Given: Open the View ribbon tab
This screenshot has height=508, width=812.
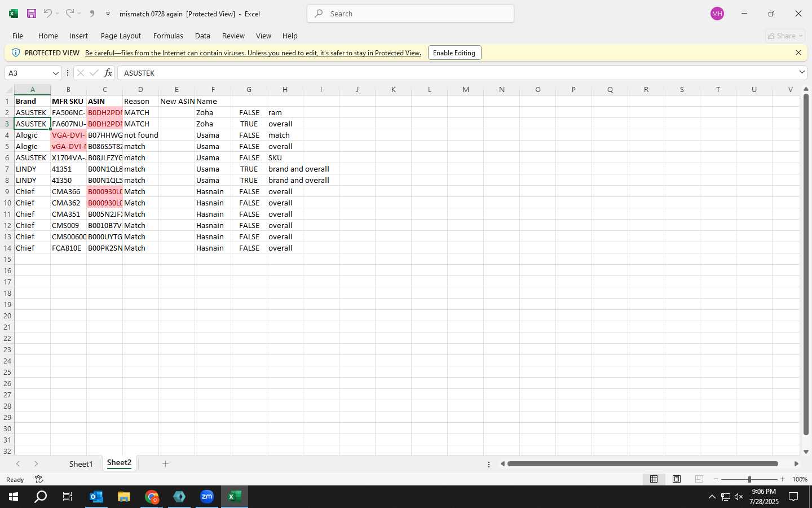Looking at the screenshot, I should [263, 36].
